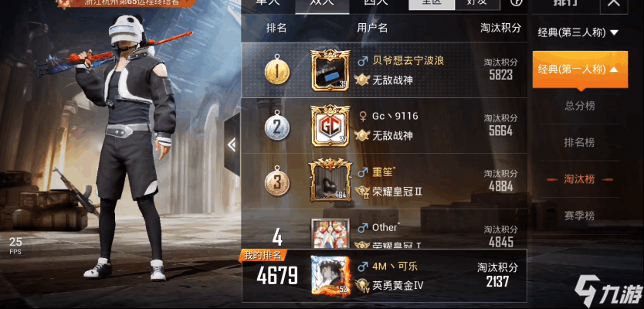The image size is (644, 309).
Task: Open avatar of player 贝爷想去宁波浪
Action: click(x=330, y=70)
